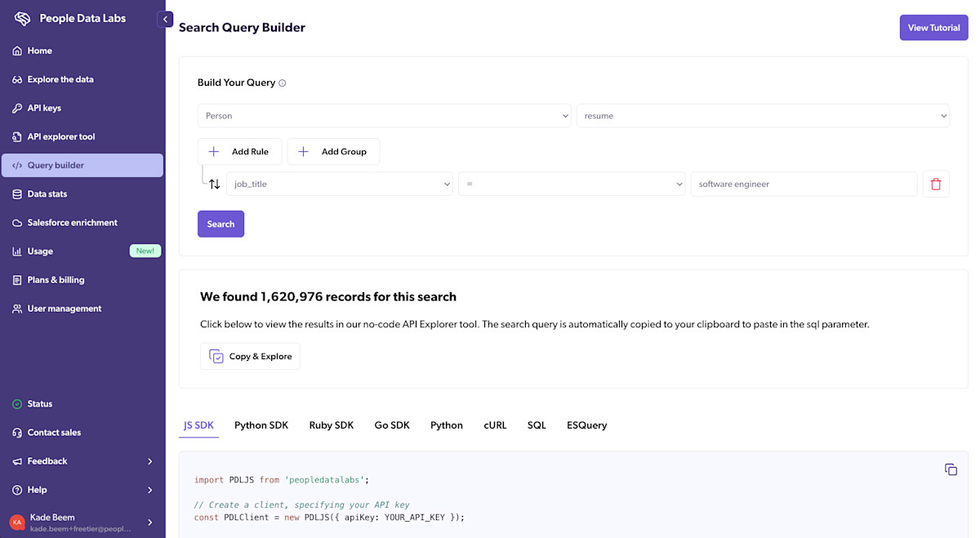The image size is (980, 538).
Task: Collapse the left sidebar with the chevron
Action: [166, 19]
